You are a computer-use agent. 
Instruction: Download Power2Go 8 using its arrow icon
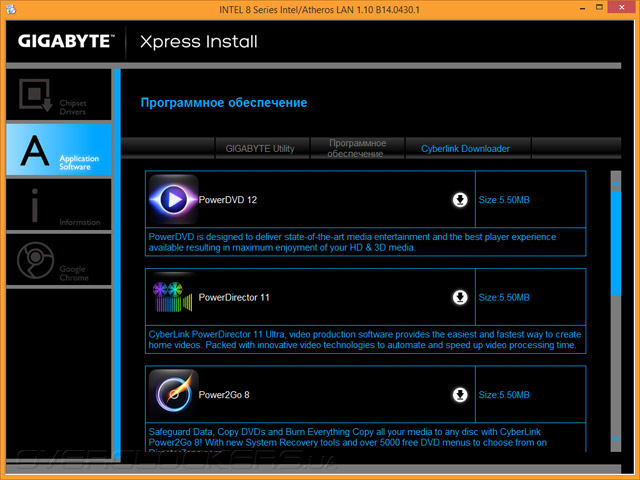click(x=460, y=395)
